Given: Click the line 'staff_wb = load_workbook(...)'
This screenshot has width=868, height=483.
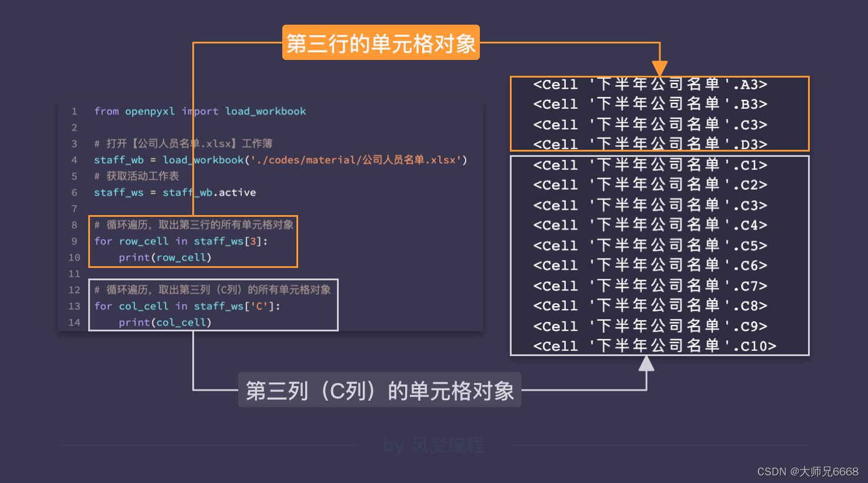Looking at the screenshot, I should [x=281, y=160].
